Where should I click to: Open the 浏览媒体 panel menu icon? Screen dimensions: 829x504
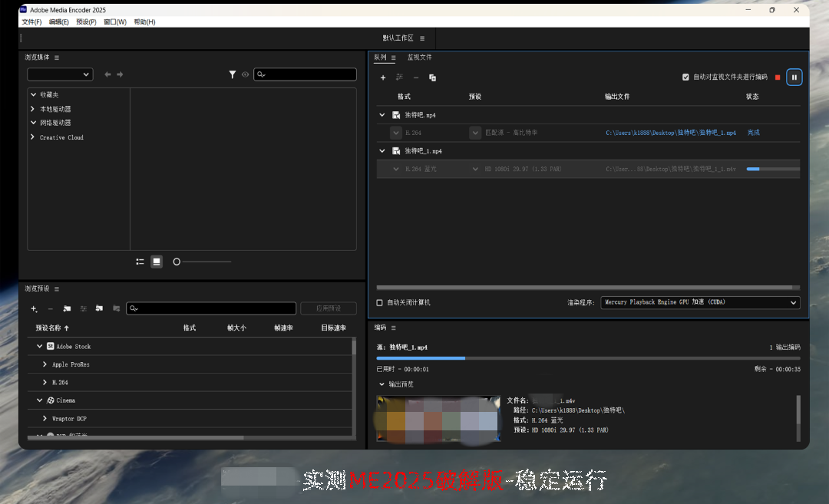tap(57, 58)
